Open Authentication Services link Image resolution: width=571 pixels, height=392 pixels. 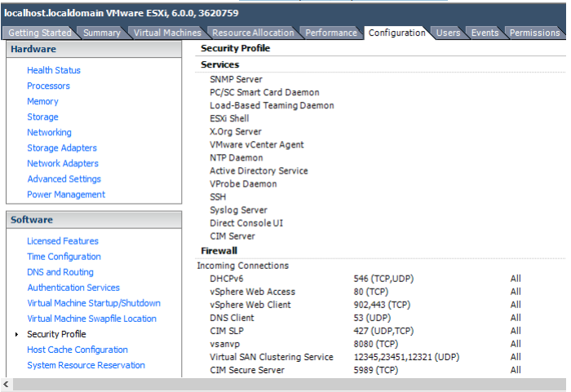73,288
